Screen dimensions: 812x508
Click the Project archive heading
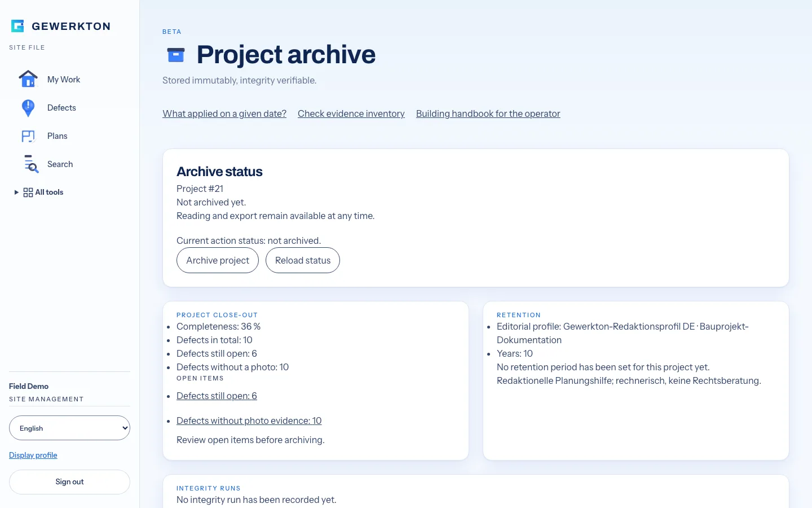(286, 55)
